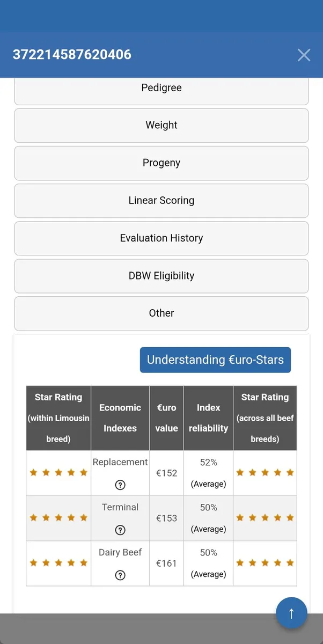The height and width of the screenshot is (644, 323).
Task: Select the €152 Replacement euro value
Action: pyautogui.click(x=166, y=473)
